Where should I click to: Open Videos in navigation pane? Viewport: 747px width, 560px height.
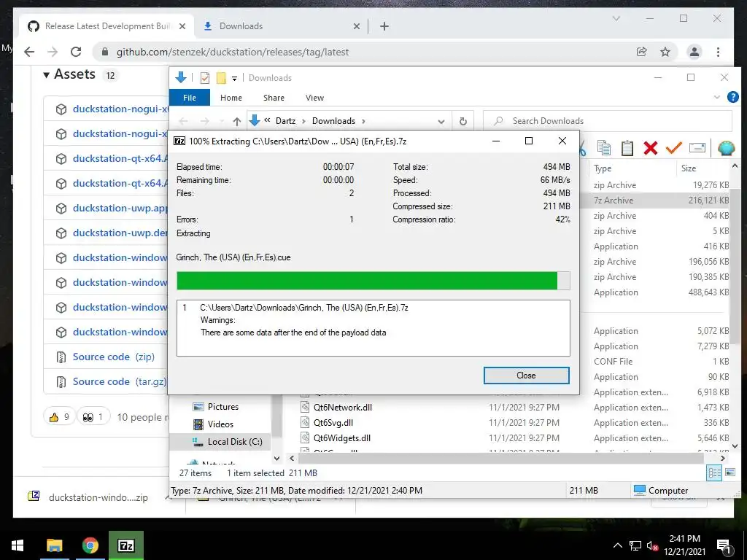click(220, 424)
